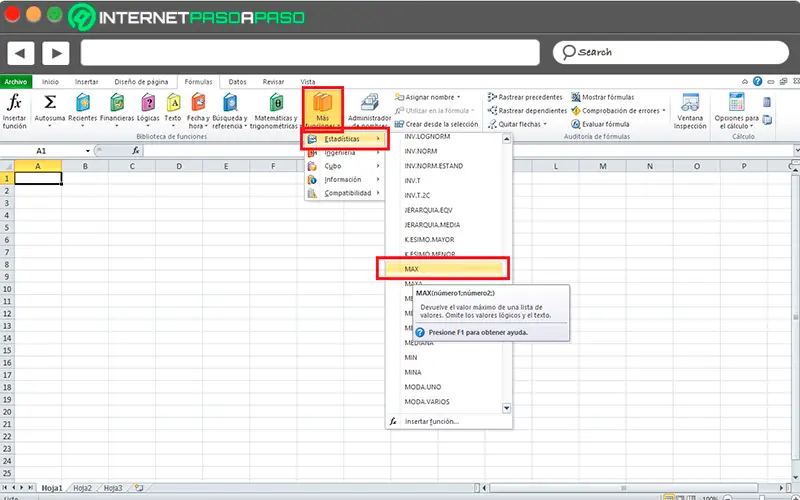Viewport: 800px width, 500px height.
Task: Expand the Información submenu
Action: [x=344, y=180]
